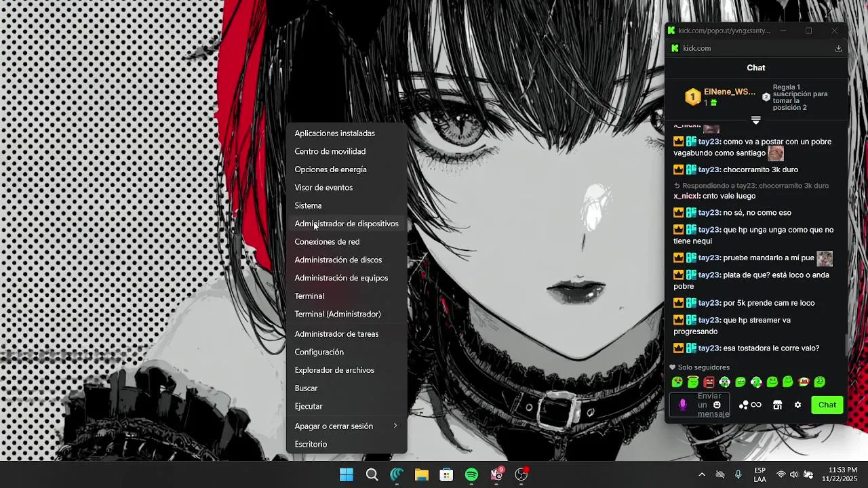This screenshot has width=868, height=488.
Task: Open taskbar Search magnifier
Action: click(372, 474)
